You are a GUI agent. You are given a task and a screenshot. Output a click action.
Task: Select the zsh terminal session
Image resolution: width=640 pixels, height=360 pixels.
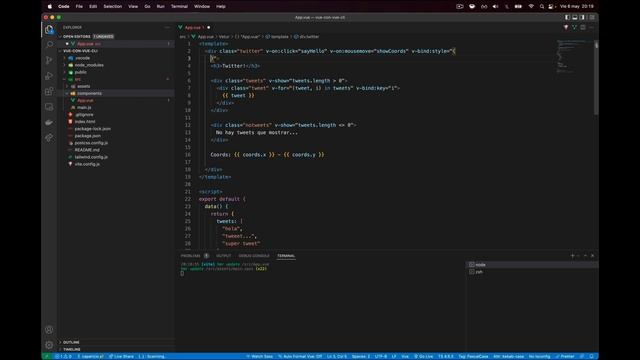532,272
